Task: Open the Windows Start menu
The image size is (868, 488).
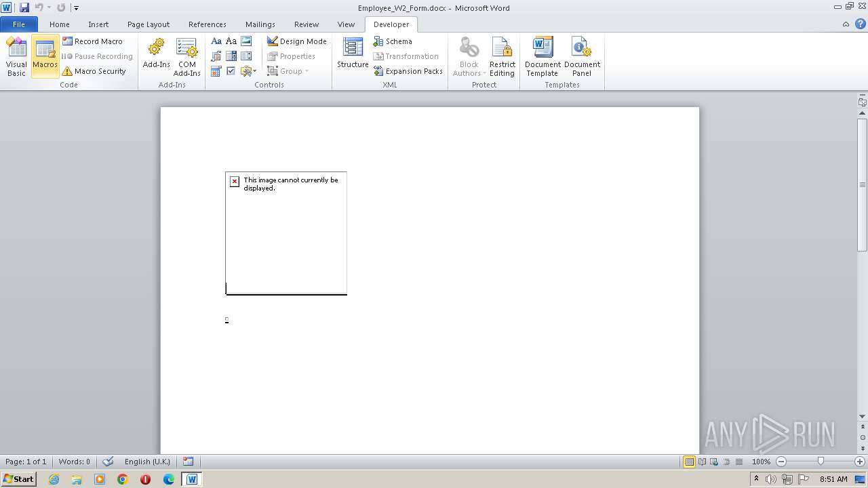Action: coord(18,479)
